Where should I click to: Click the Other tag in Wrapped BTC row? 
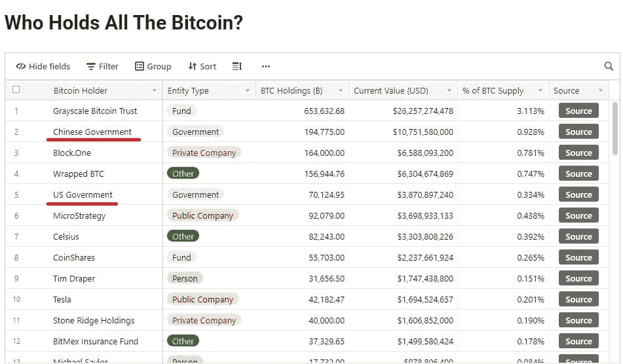click(183, 173)
